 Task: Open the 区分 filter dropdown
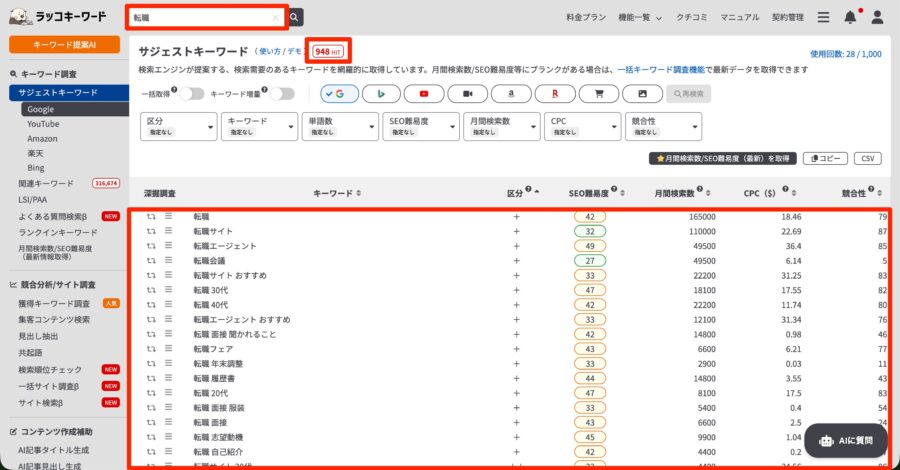point(179,126)
